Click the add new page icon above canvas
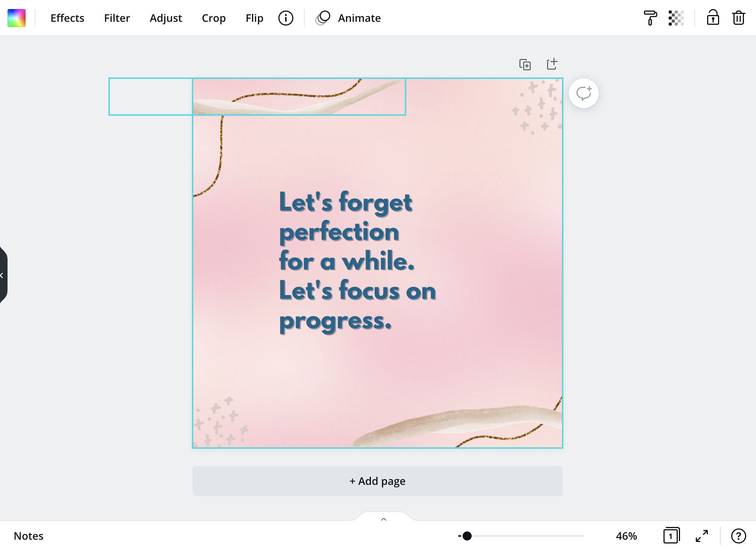The height and width of the screenshot is (551, 756). 552,64
